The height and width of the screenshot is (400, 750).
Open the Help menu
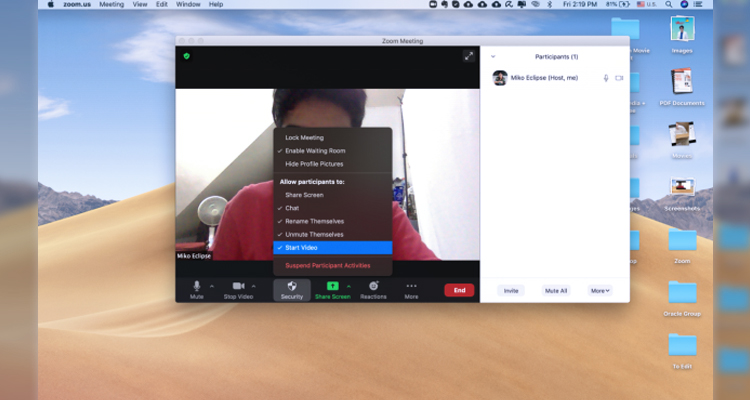216,4
